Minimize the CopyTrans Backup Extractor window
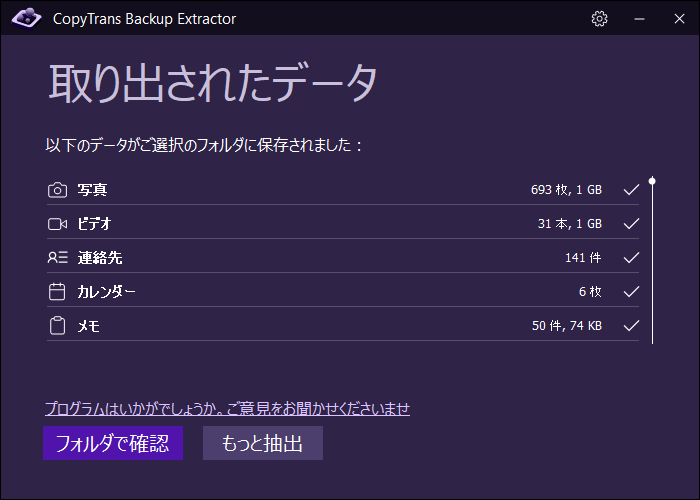This screenshot has width=700, height=500. click(638, 18)
